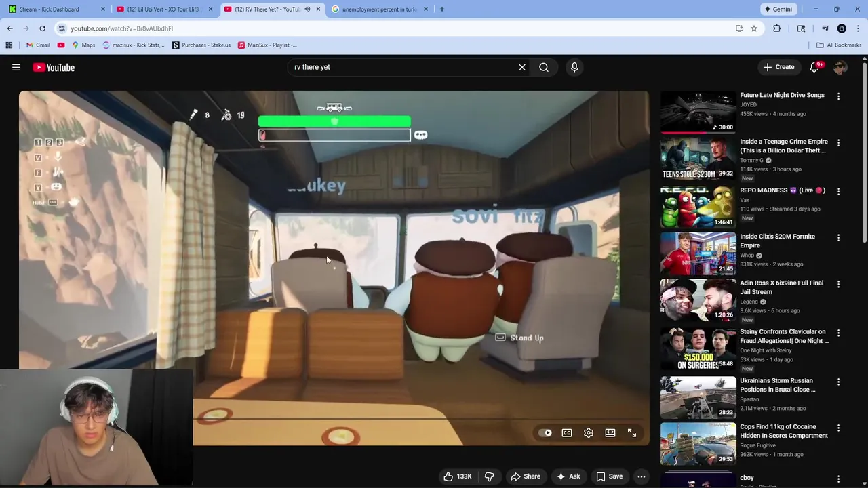Toggle closed captions in the video player
The width and height of the screenshot is (868, 488).
coord(567,433)
